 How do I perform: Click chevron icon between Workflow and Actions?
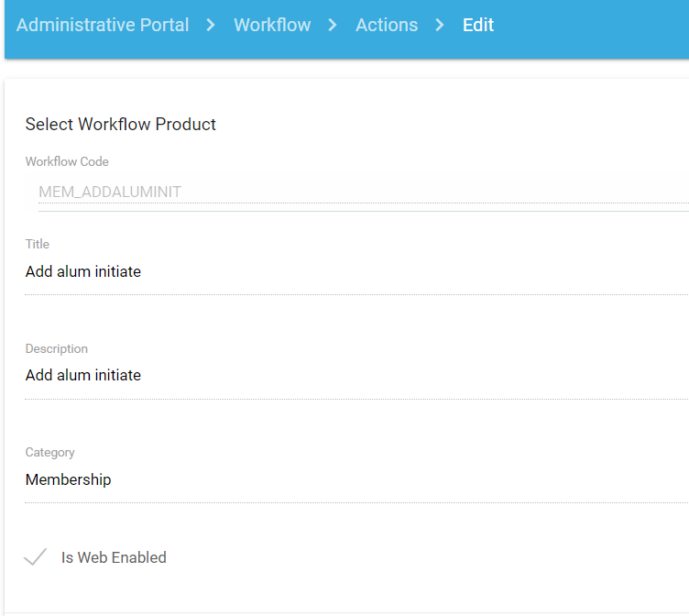[334, 26]
